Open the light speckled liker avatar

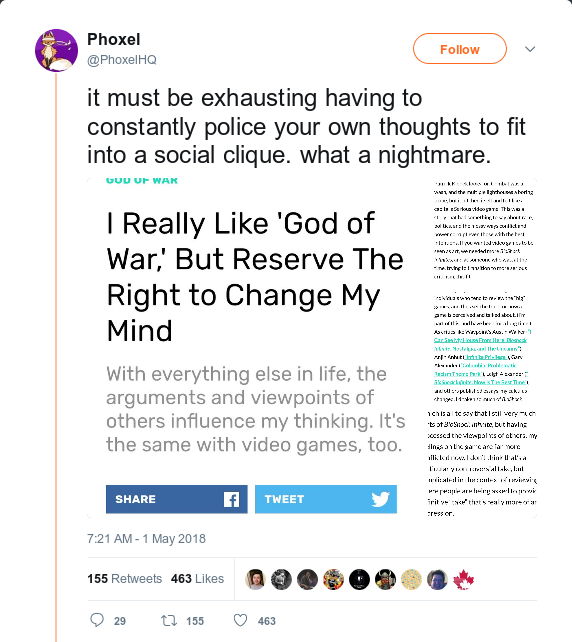[411, 580]
